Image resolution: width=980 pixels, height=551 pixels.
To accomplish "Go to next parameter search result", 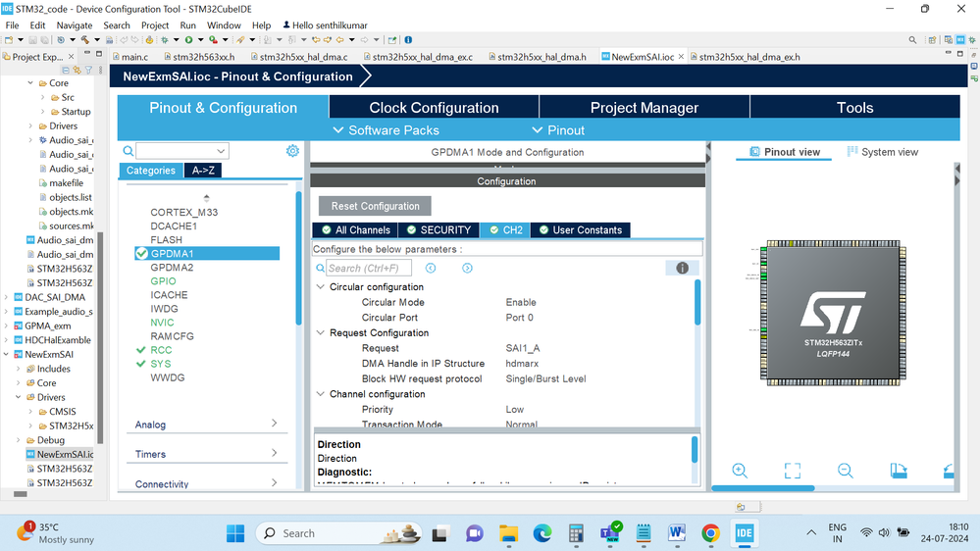I will click(x=468, y=268).
